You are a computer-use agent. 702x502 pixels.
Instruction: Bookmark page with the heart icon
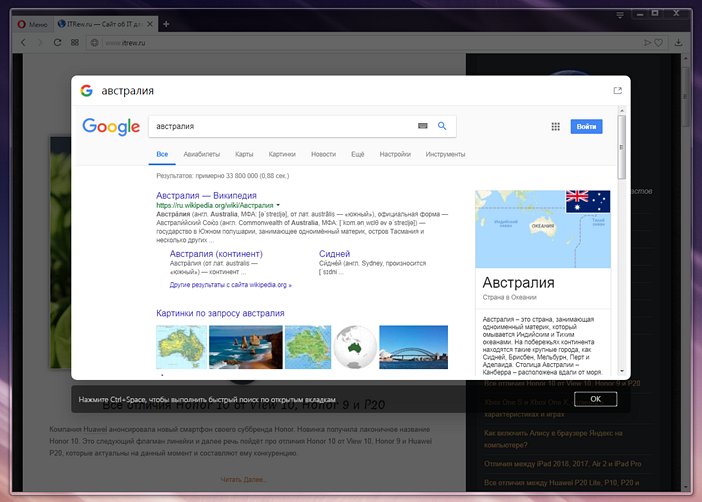pos(659,43)
